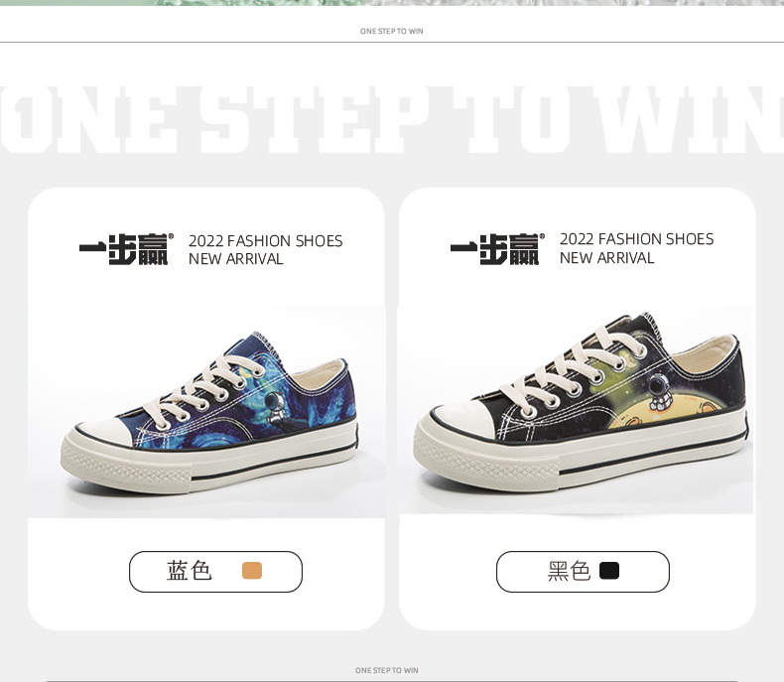This screenshot has width=784, height=682.
Task: Click NEW ARRIVAL text on right card
Action: coord(607,258)
